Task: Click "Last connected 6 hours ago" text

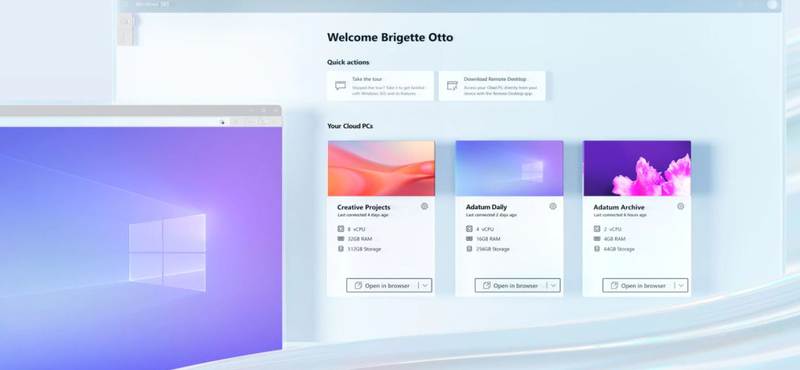Action: pyautogui.click(x=620, y=215)
